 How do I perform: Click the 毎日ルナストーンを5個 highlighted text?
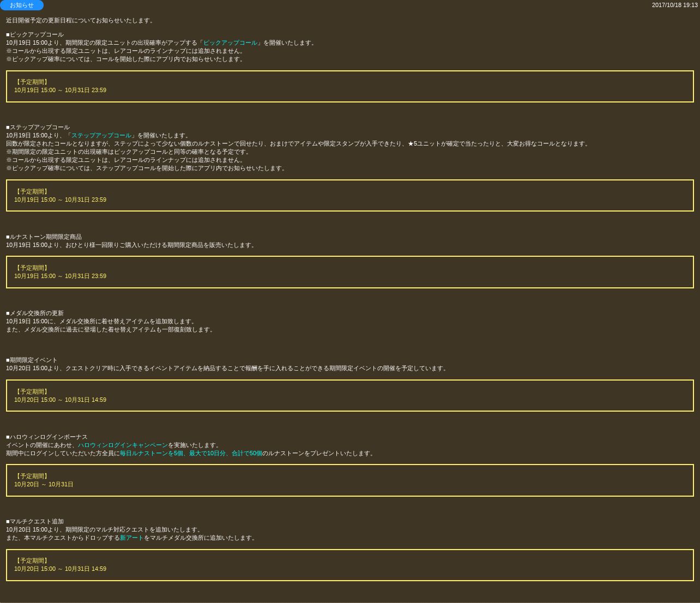(152, 454)
